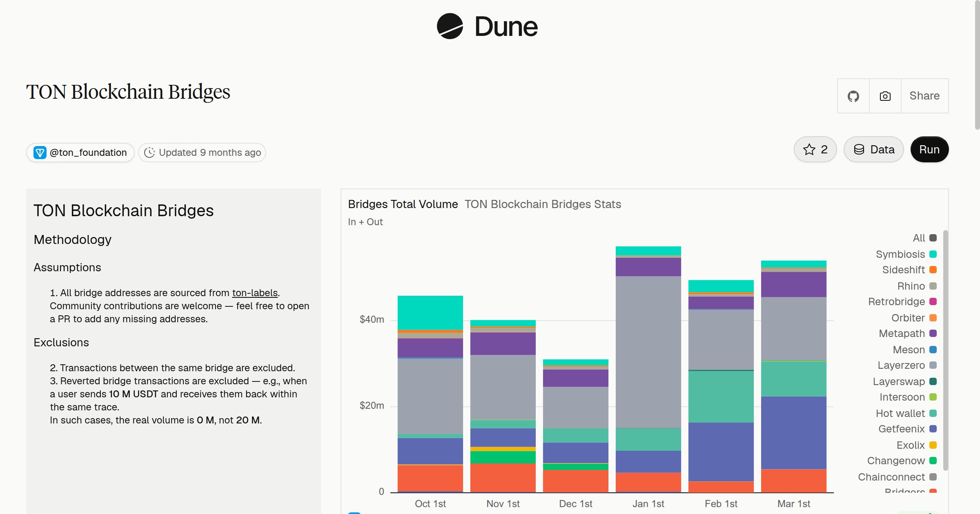
Task: Click the 'Oct 1st' axis label
Action: click(x=430, y=504)
